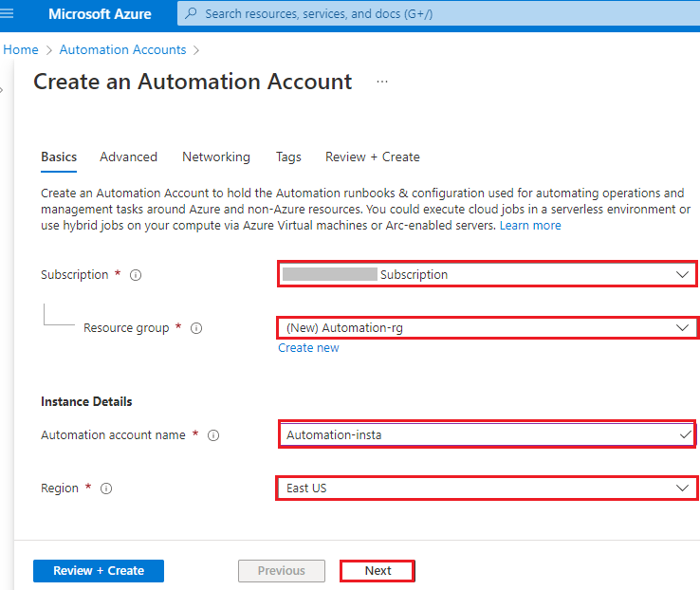Open the hamburger portal menu

click(9, 14)
